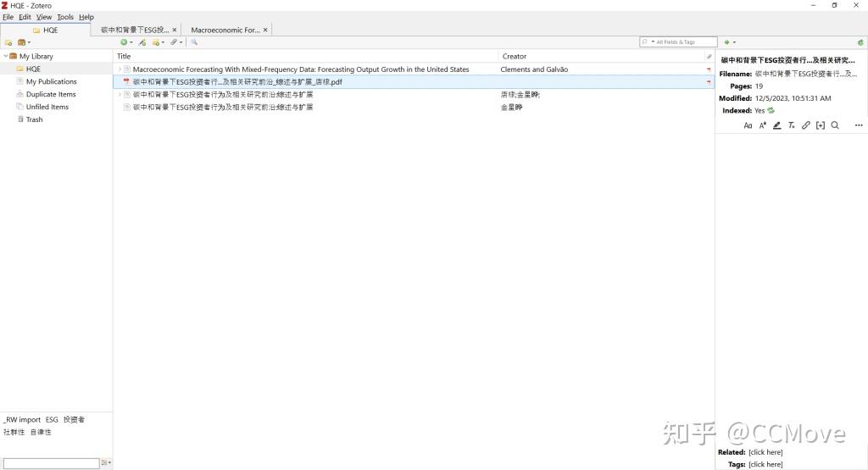Viewport: 868px width, 470px height.
Task: Click the PDF indicator on Macroeconomic Forecasting row
Action: 709,69
